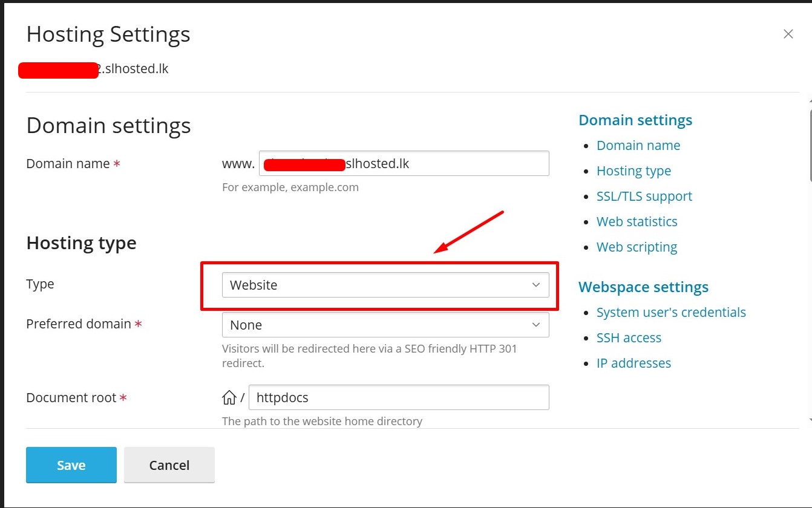This screenshot has width=812, height=508.
Task: Open System user's credentials link
Action: click(670, 313)
